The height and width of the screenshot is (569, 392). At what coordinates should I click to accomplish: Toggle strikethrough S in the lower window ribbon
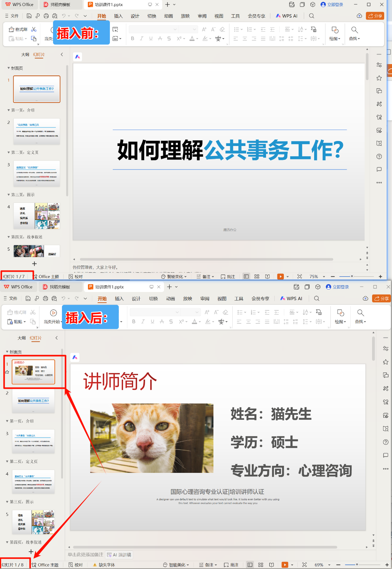(171, 322)
